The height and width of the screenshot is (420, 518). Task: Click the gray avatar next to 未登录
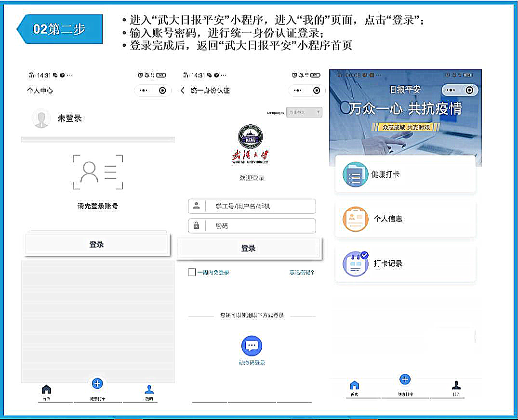(x=41, y=118)
